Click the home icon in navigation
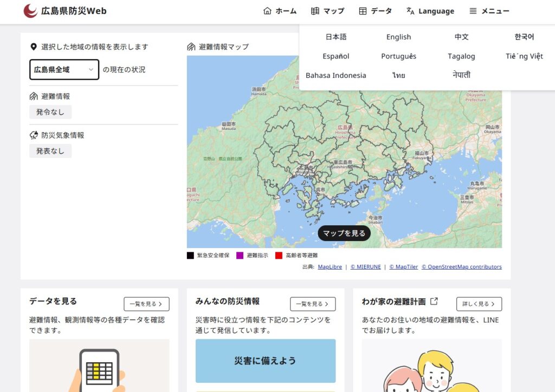Image resolution: width=555 pixels, height=392 pixels. (x=267, y=11)
